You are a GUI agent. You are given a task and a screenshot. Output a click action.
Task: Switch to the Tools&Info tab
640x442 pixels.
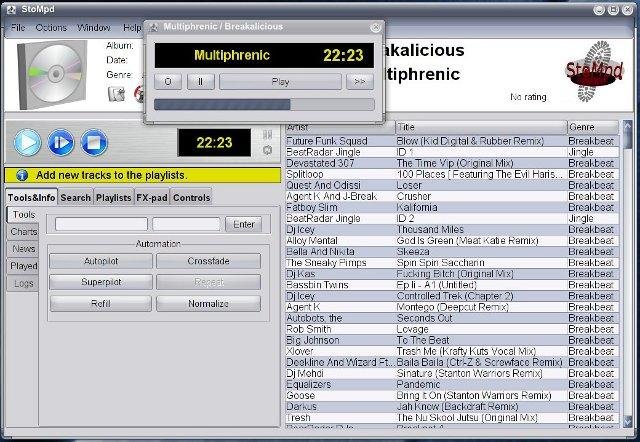(31, 198)
